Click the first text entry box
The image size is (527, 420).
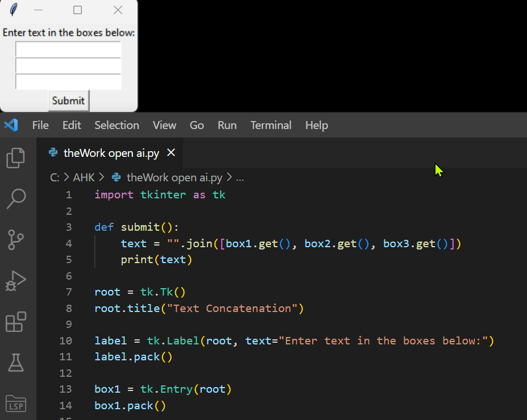(68, 49)
